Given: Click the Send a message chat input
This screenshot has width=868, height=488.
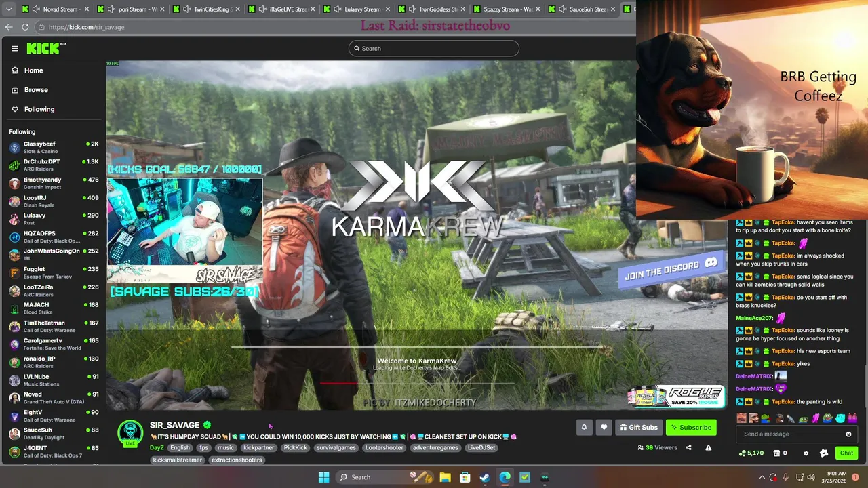Looking at the screenshot, I should [797, 434].
